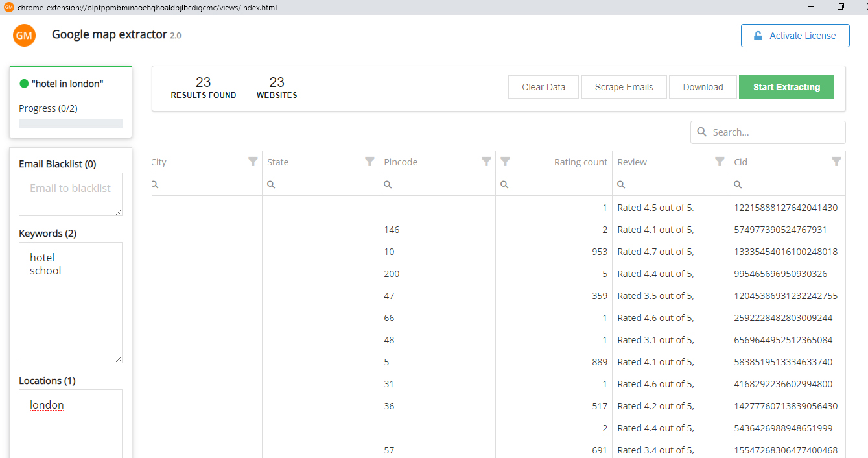Image resolution: width=868 pixels, height=458 pixels.
Task: Click the lock icon in Activate License
Action: point(758,36)
